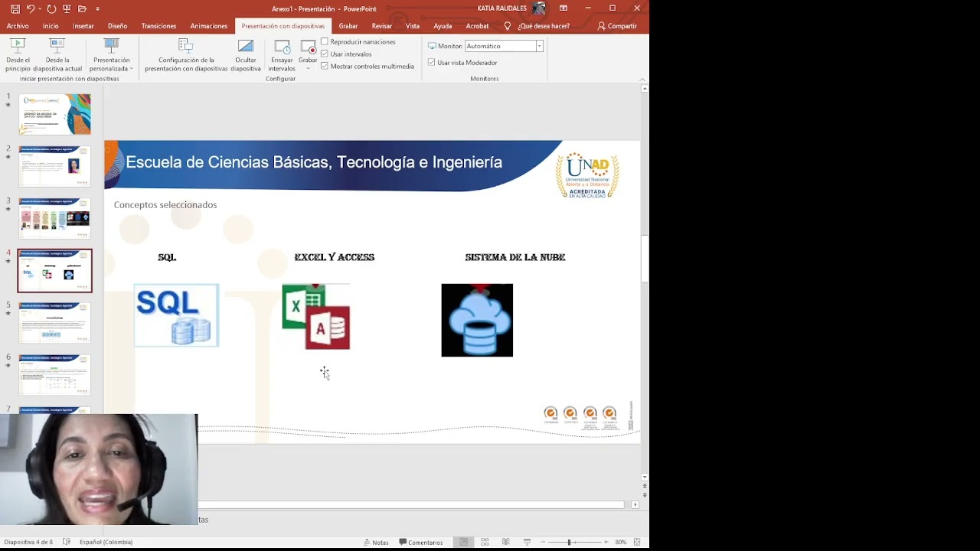Image resolution: width=980 pixels, height=551 pixels.
Task: Click the spell check icon in status bar
Action: point(67,542)
